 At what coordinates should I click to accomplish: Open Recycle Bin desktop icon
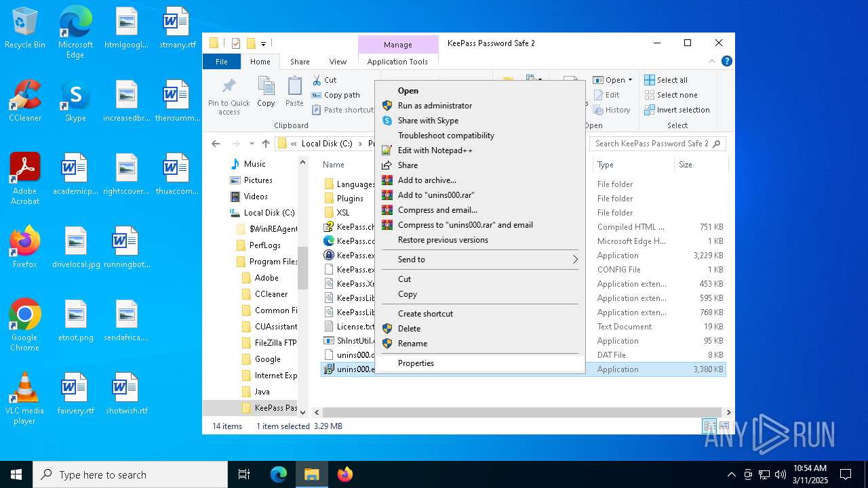[25, 28]
